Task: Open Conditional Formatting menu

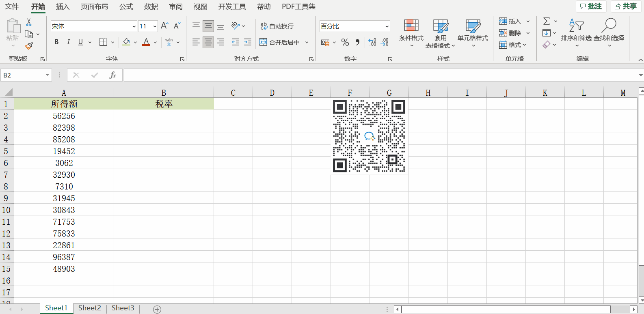Action: pyautogui.click(x=411, y=33)
